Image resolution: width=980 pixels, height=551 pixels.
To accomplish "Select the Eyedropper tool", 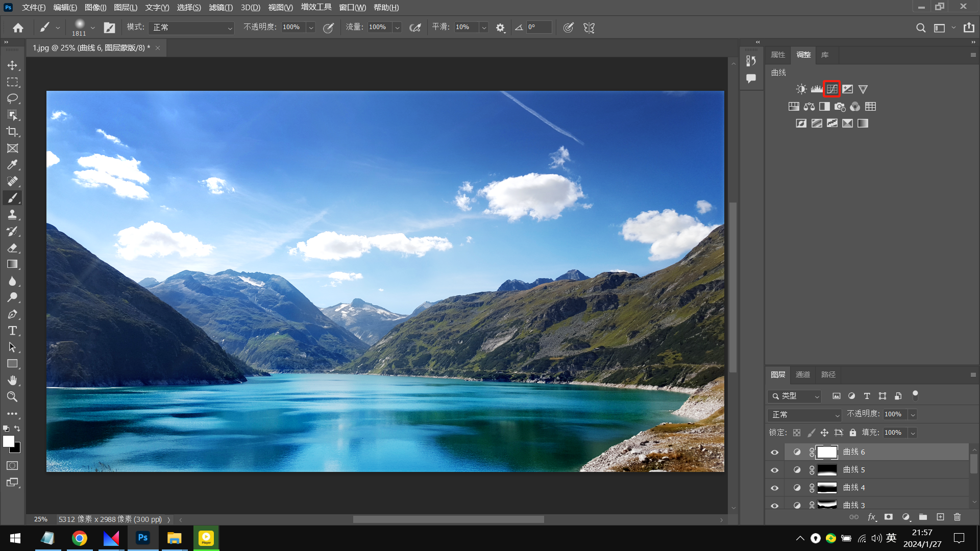I will coord(12,165).
